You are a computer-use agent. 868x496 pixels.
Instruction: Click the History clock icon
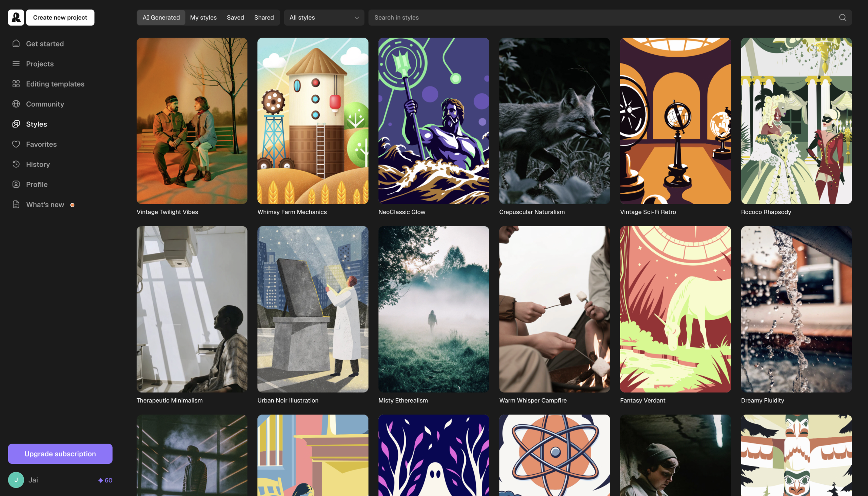coord(16,164)
